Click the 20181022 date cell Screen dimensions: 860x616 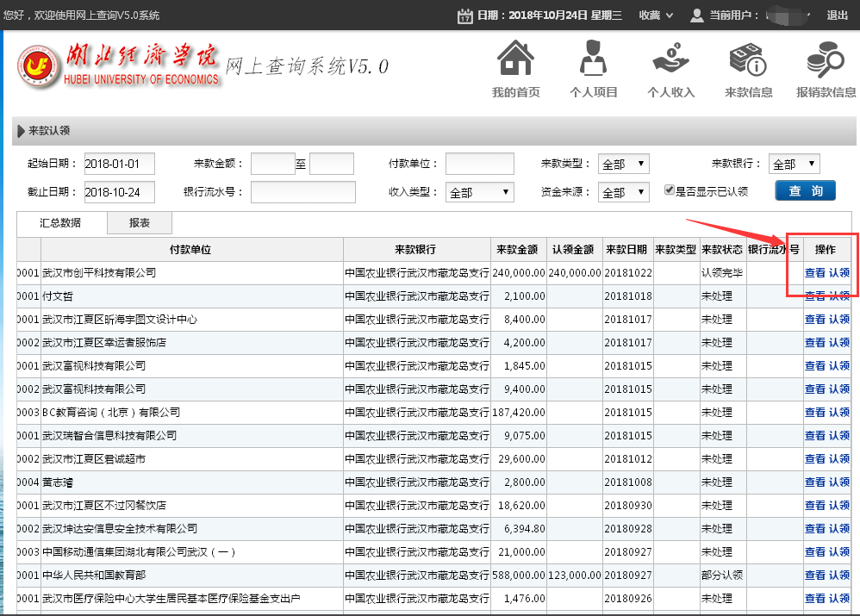[628, 272]
